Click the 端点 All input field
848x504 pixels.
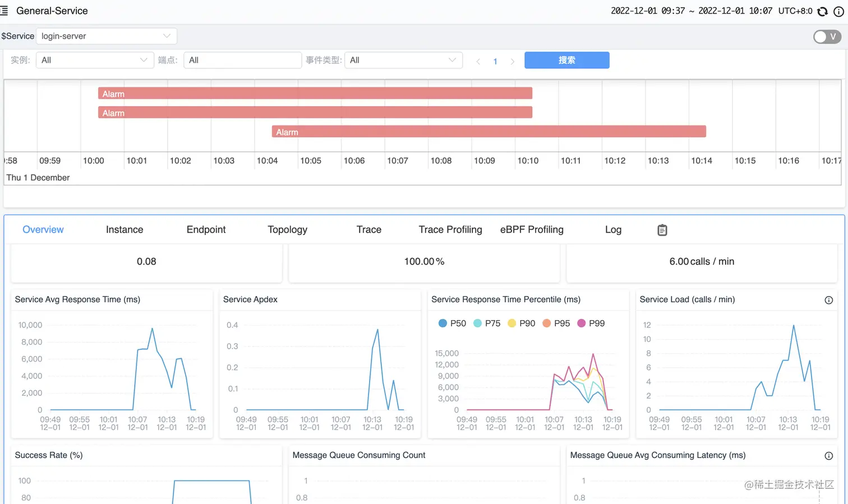[x=242, y=60]
